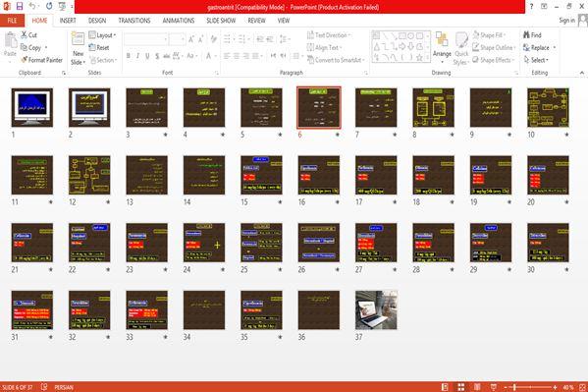Open the Select dropdown in Editing group
The width and height of the screenshot is (588, 392).
[536, 60]
